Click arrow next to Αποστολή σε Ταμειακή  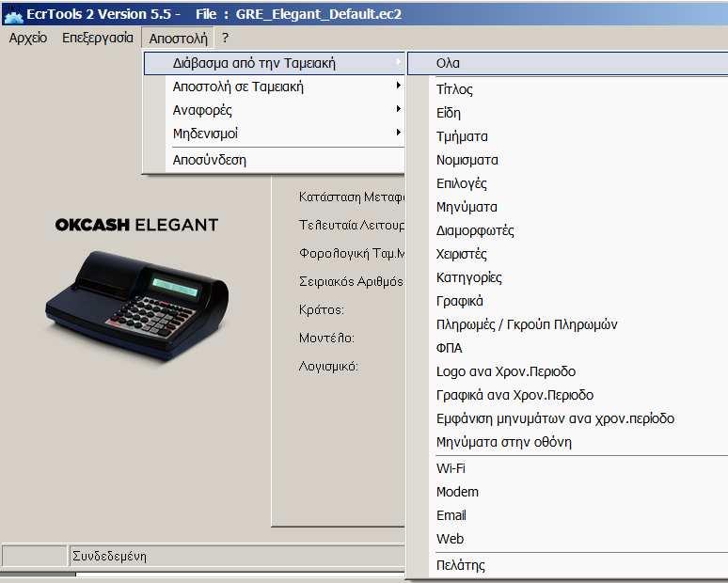[399, 86]
